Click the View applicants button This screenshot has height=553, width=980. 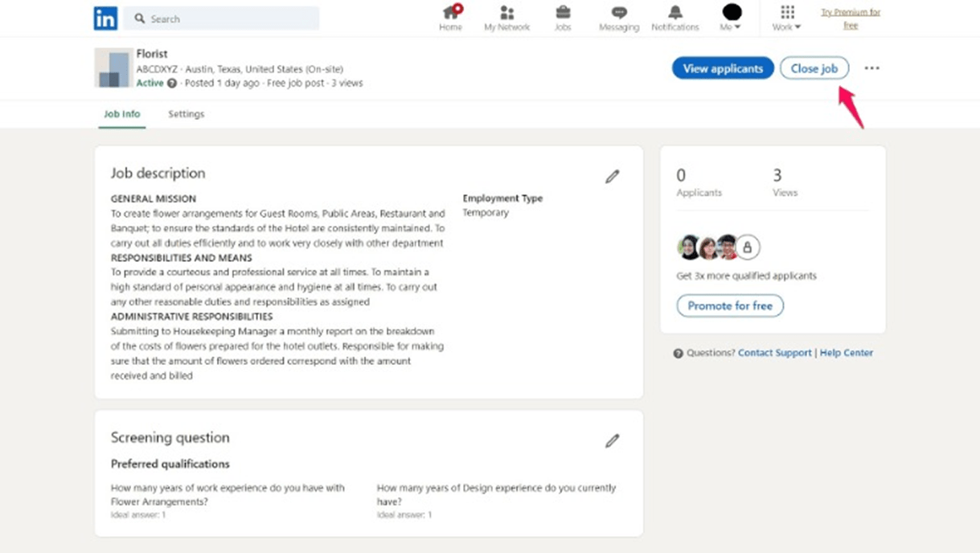pos(723,68)
